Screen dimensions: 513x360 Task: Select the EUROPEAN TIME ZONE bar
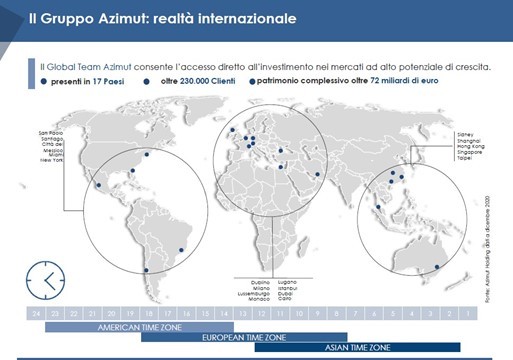[244, 337]
